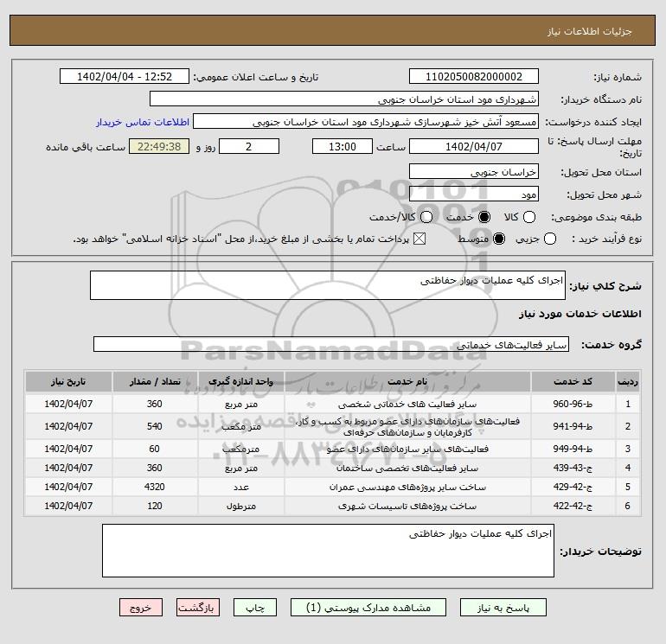This screenshot has width=666, height=644.
Task: Click the واحد اندازه گیری column header
Action: tap(240, 381)
